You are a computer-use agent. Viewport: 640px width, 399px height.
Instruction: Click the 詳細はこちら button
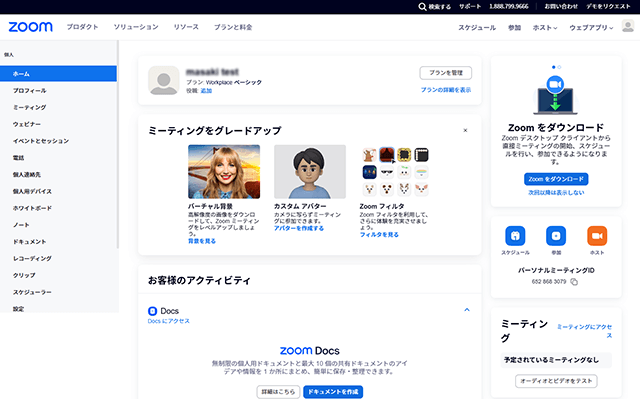(278, 392)
